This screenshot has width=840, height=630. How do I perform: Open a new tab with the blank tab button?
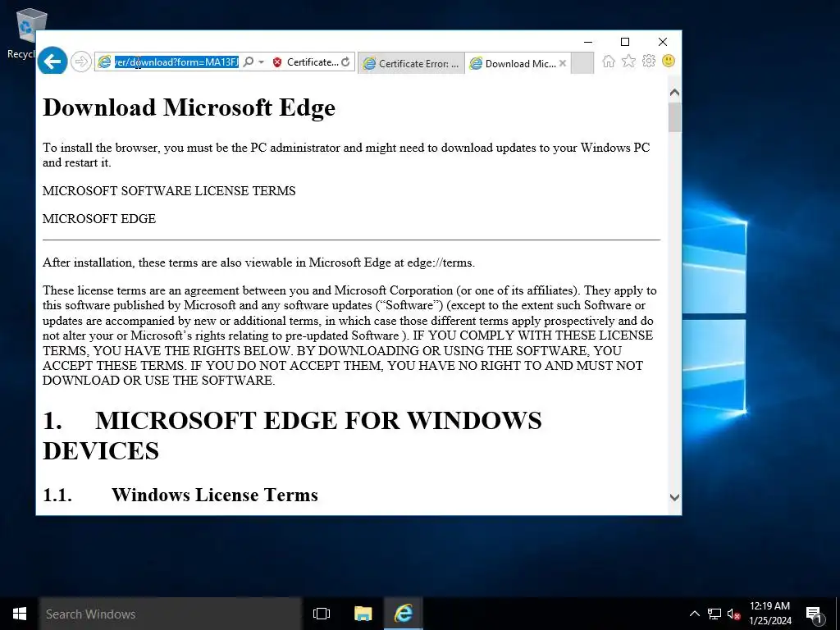coord(582,62)
